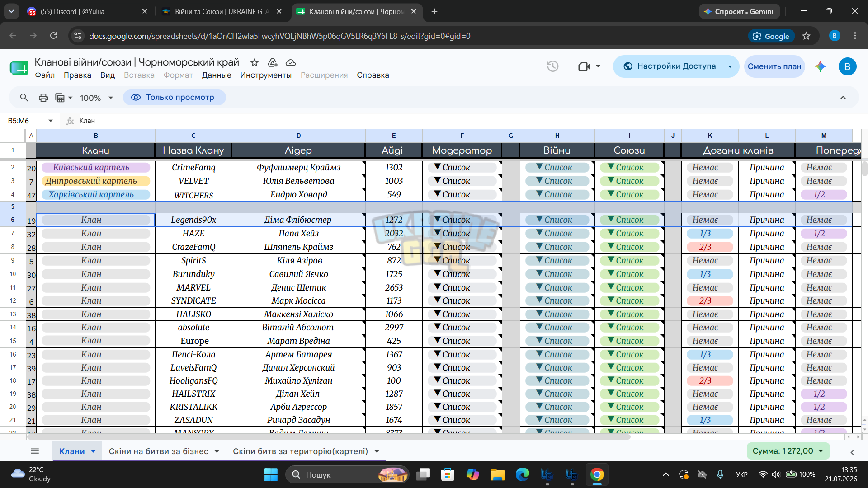Click the cloud document status icon
Image resolution: width=868 pixels, height=488 pixels.
[291, 62]
